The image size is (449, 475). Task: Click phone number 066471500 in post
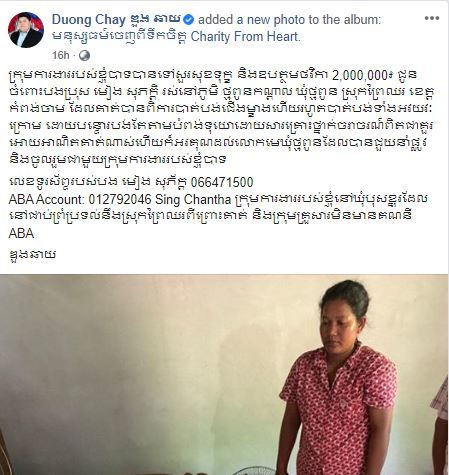click(x=222, y=182)
